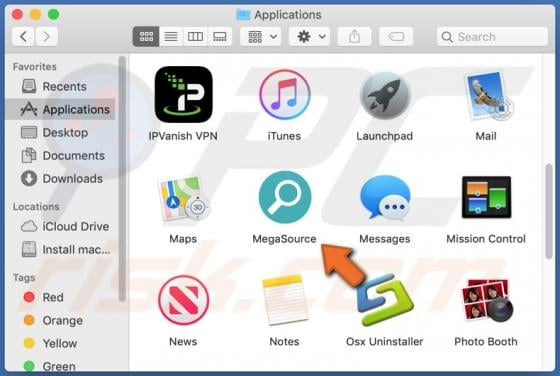This screenshot has height=376, width=560.
Task: Select the iTunes app icon
Action: click(x=285, y=95)
